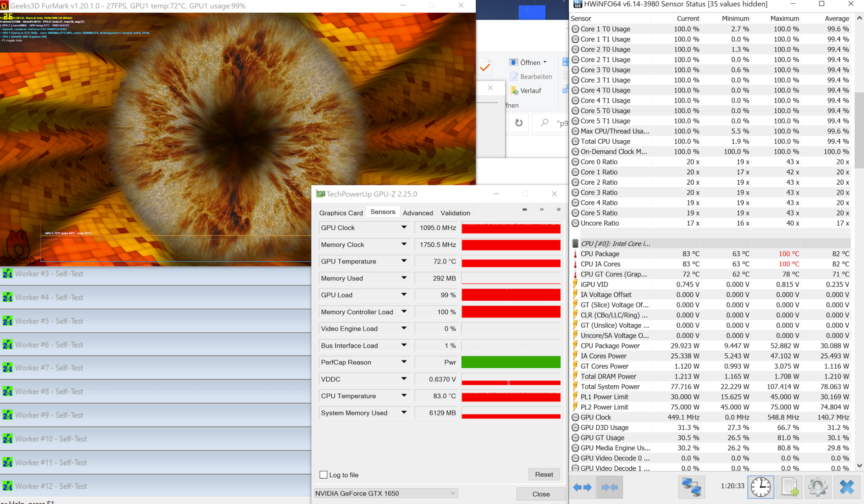Click HWiNFO log file sheet icon
Screen dimensions: 864x504
point(789,487)
